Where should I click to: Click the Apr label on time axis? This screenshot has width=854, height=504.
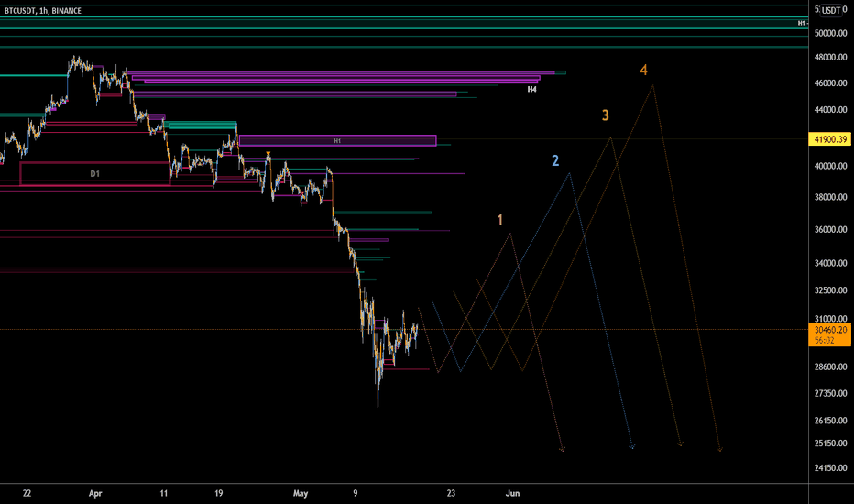[x=95, y=494]
